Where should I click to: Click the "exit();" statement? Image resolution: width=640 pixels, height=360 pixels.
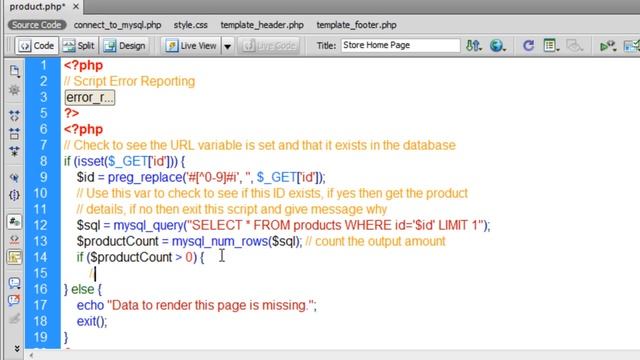point(92,321)
